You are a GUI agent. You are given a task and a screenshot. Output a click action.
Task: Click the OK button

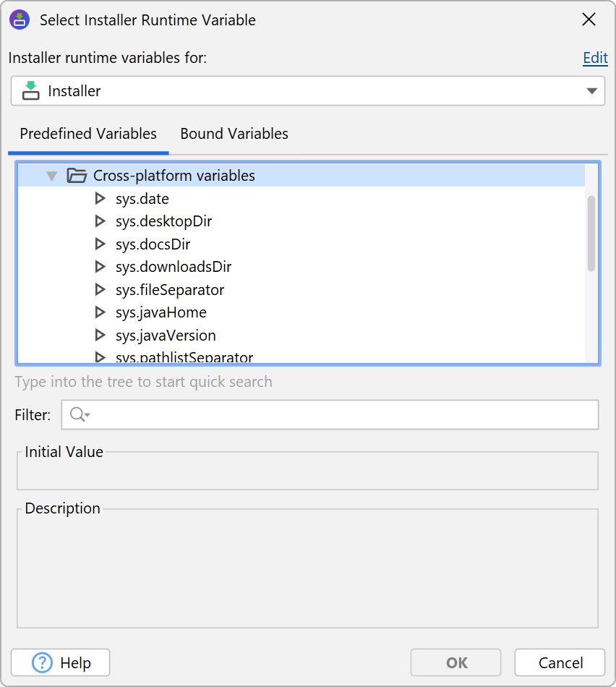point(455,662)
